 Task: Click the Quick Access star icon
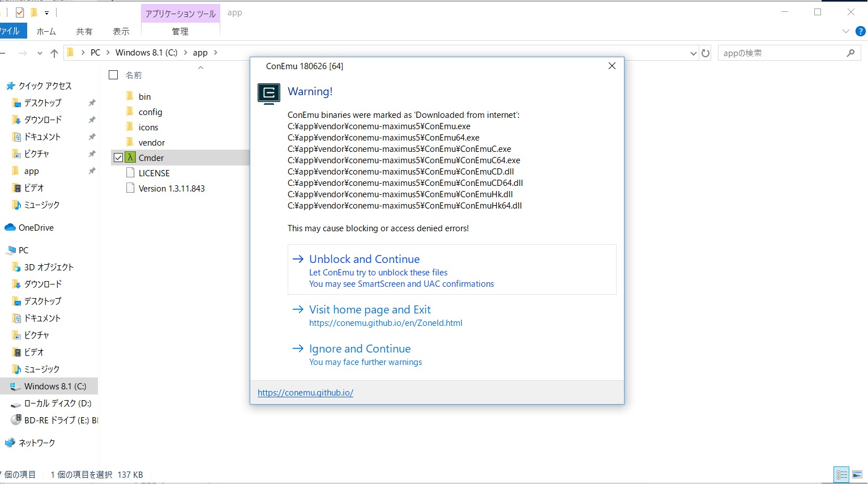click(x=10, y=86)
